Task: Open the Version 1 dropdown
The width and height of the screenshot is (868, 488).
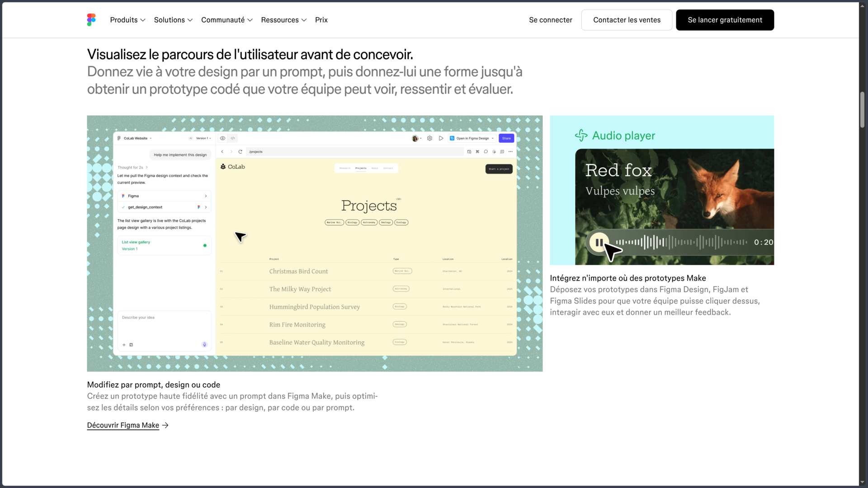Action: 203,138
